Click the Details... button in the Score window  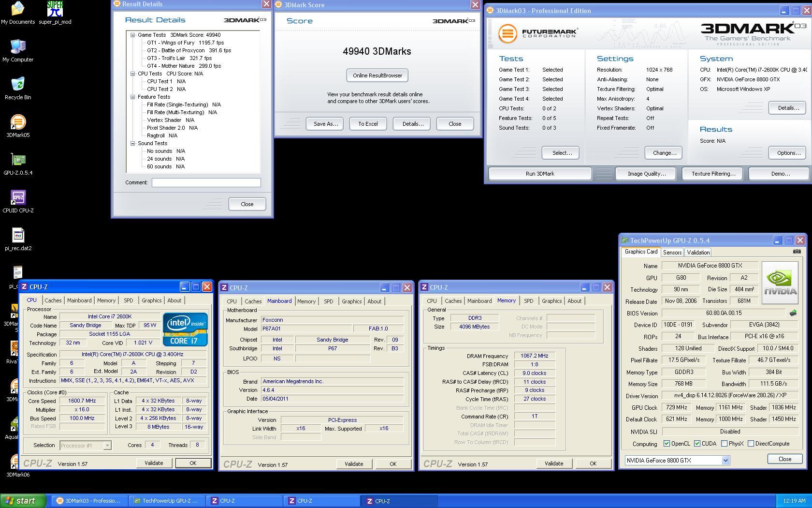412,124
